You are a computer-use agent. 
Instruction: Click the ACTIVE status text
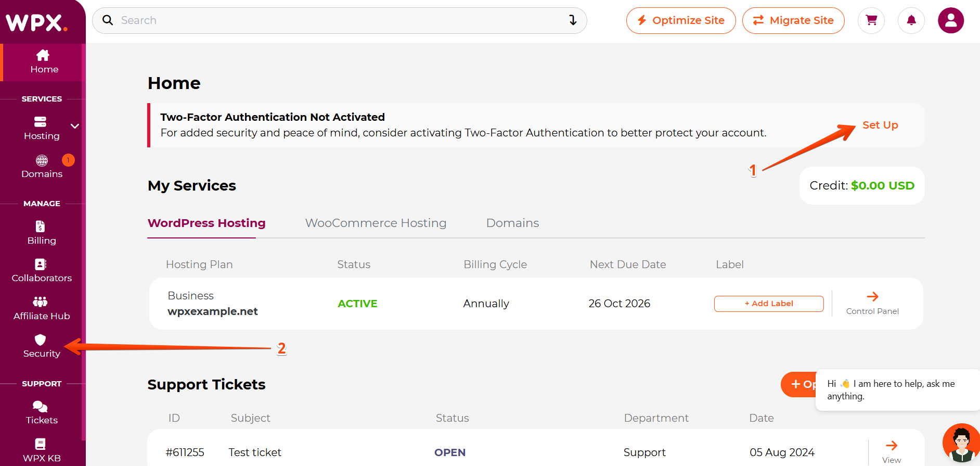coord(357,304)
